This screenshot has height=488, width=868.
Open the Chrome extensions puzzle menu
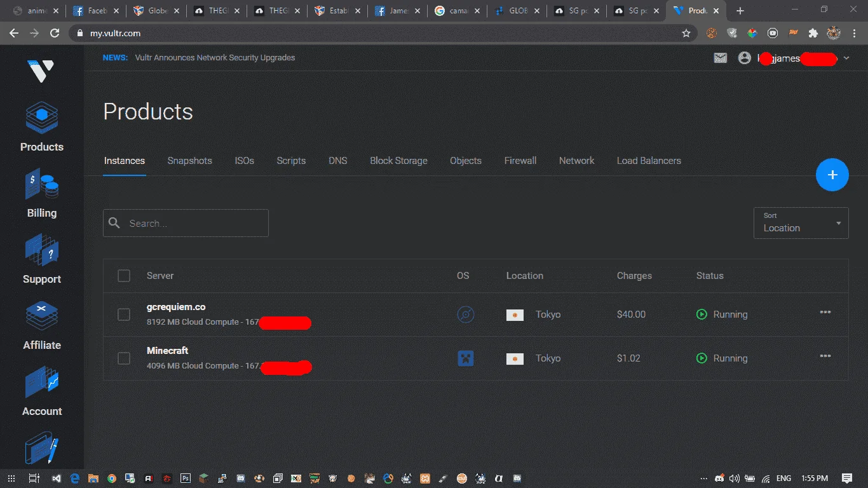[x=813, y=33]
